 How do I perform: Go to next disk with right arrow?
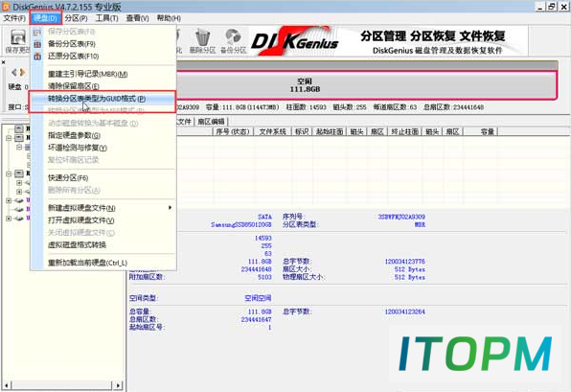click(x=23, y=72)
